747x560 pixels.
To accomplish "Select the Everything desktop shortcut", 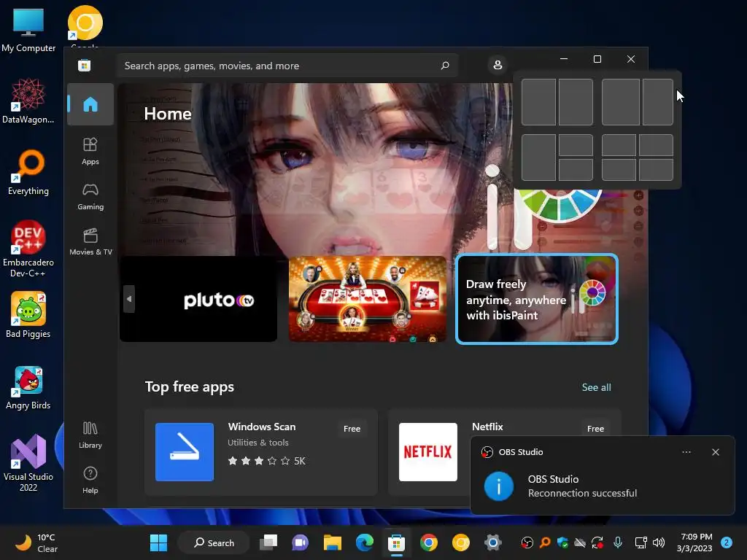I will point(28,173).
